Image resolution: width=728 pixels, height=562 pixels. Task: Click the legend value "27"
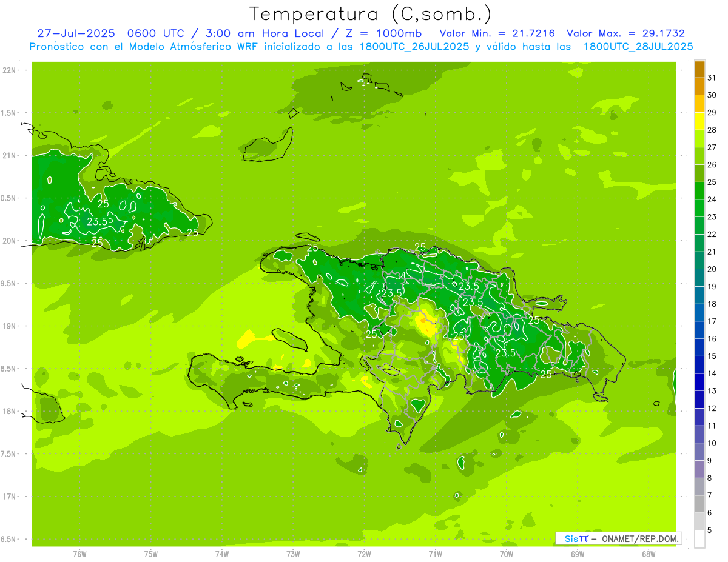(712, 147)
